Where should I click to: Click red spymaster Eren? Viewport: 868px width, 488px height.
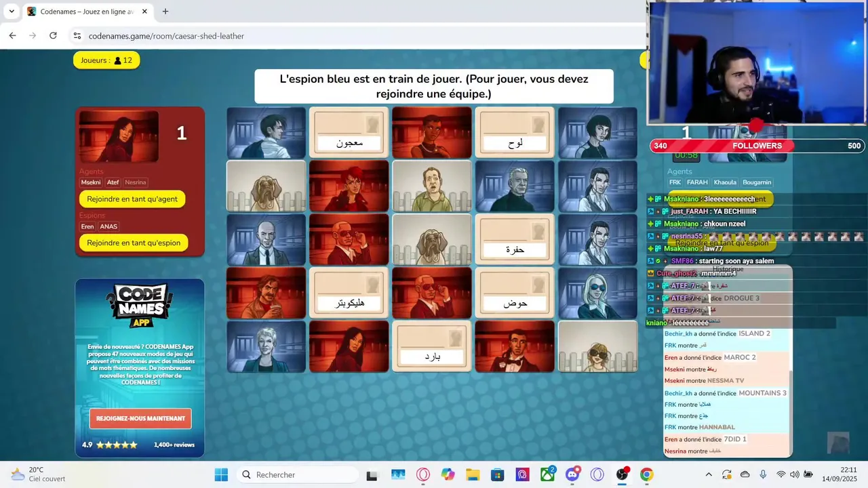(x=87, y=226)
